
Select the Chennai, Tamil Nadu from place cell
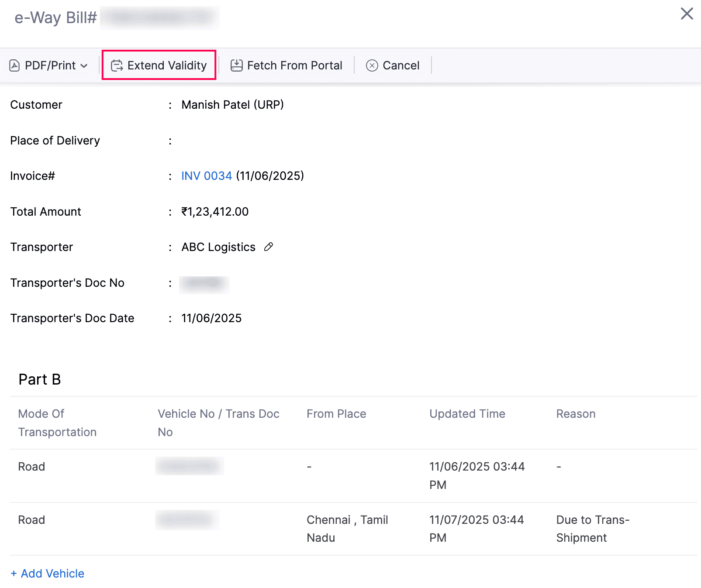click(x=347, y=529)
